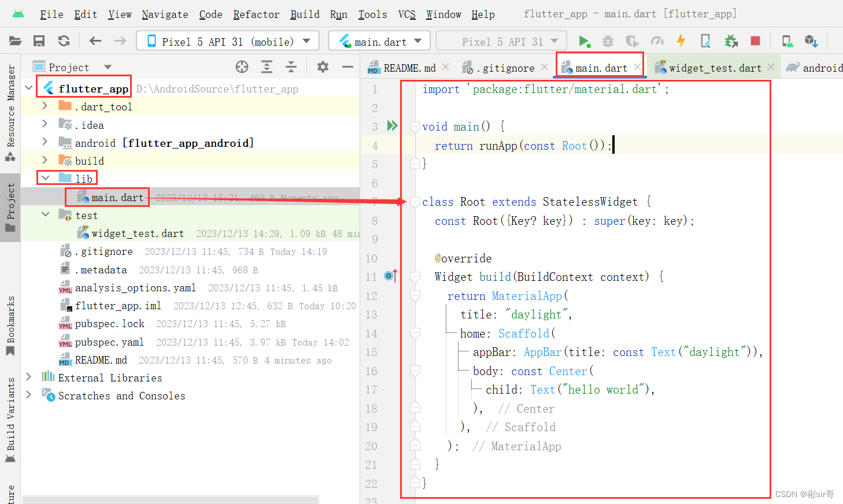Switch to the README.md editor tab
The image size is (843, 504).
(408, 68)
